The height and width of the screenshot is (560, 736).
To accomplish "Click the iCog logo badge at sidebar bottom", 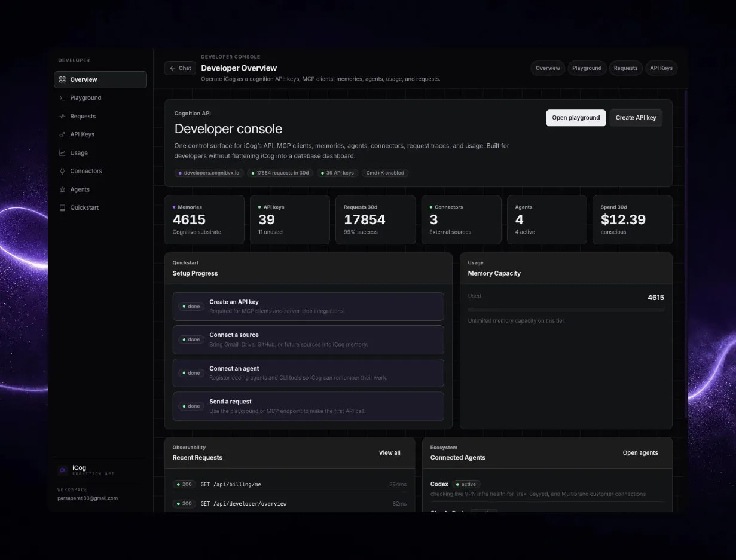I will coord(62,470).
